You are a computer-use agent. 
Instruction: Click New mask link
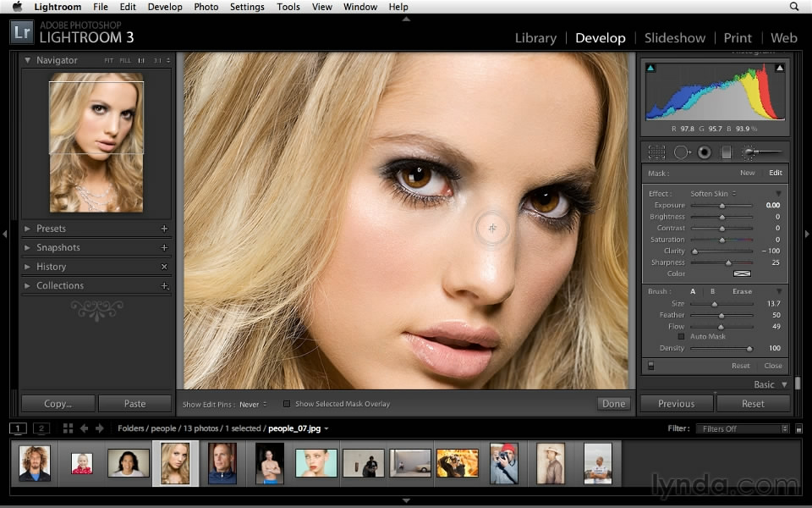747,173
